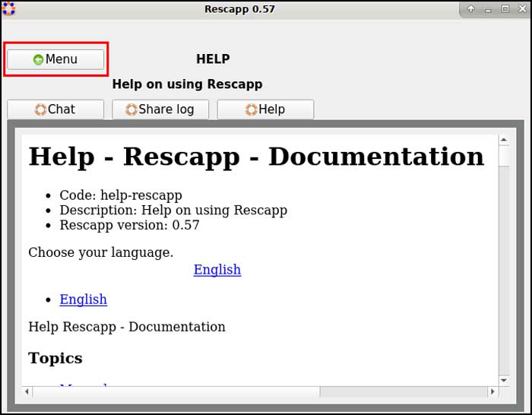Click the centered English language link
532x415 pixels.
click(217, 270)
